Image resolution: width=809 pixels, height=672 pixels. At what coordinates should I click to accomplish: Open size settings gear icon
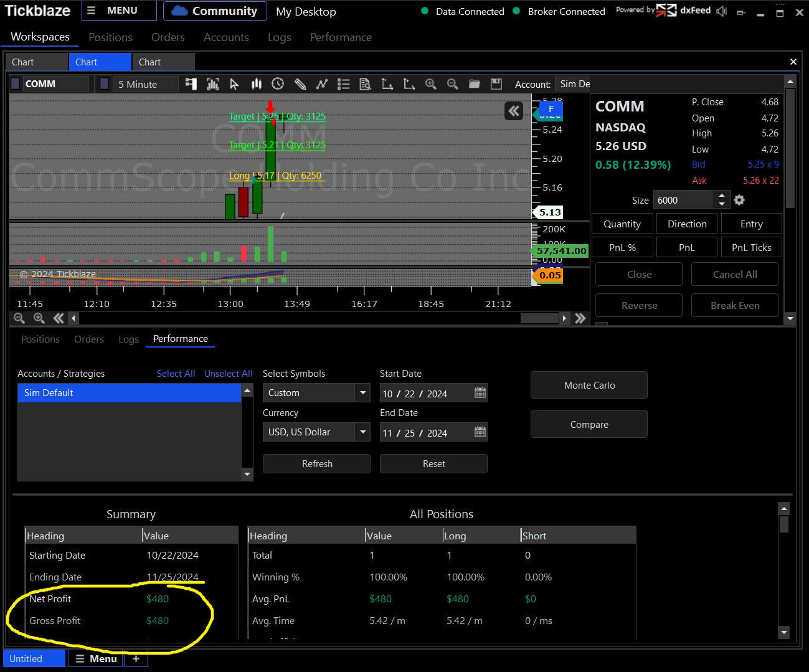click(x=739, y=200)
